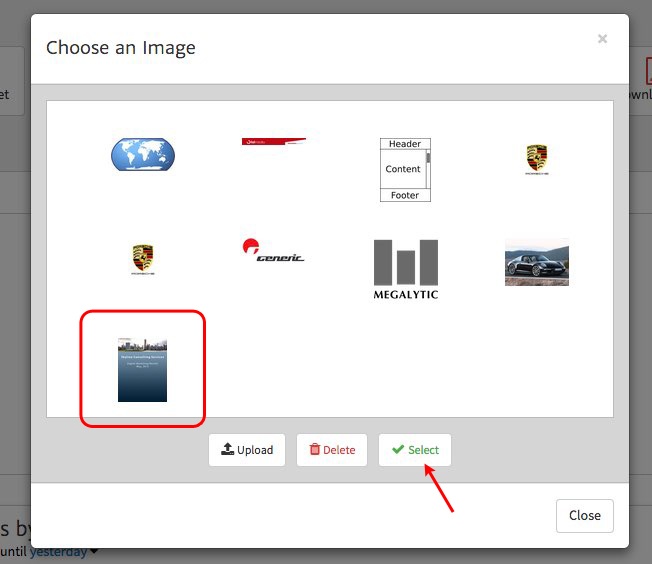Click the Upload button
This screenshot has width=652, height=564.
(247, 450)
